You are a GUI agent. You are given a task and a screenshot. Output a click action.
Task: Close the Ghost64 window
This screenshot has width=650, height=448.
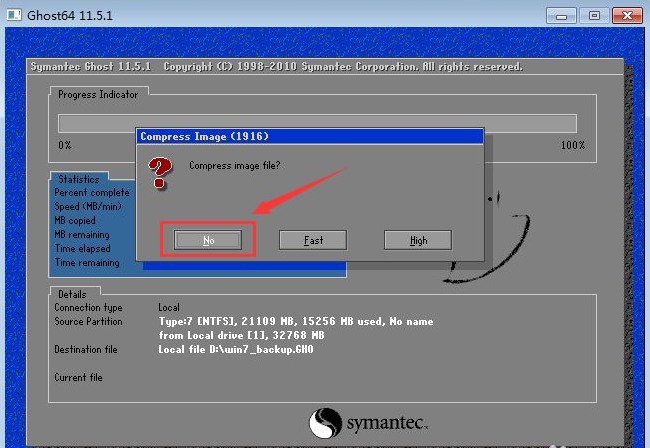[x=627, y=16]
